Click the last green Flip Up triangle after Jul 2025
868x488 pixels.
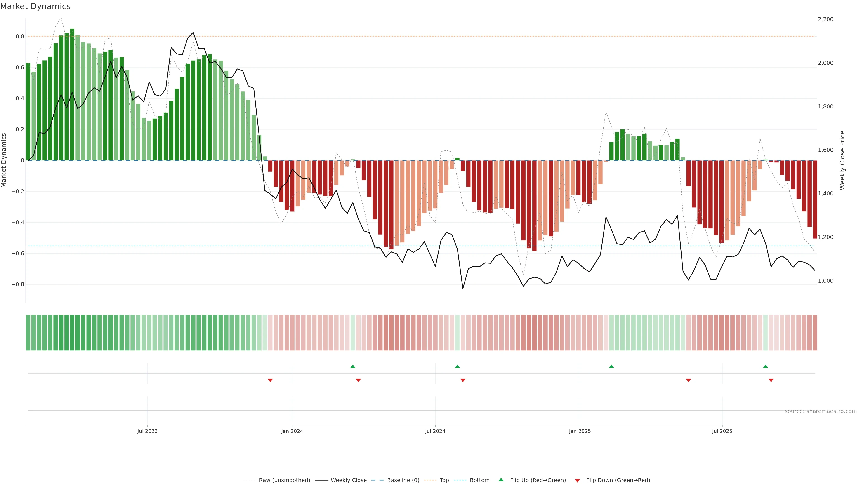[x=766, y=366]
